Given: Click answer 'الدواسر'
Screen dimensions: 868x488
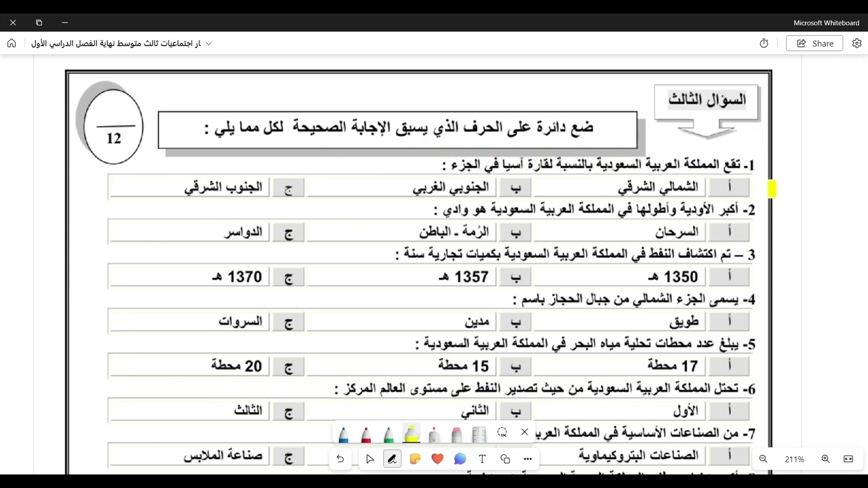Looking at the screenshot, I should coord(243,232).
